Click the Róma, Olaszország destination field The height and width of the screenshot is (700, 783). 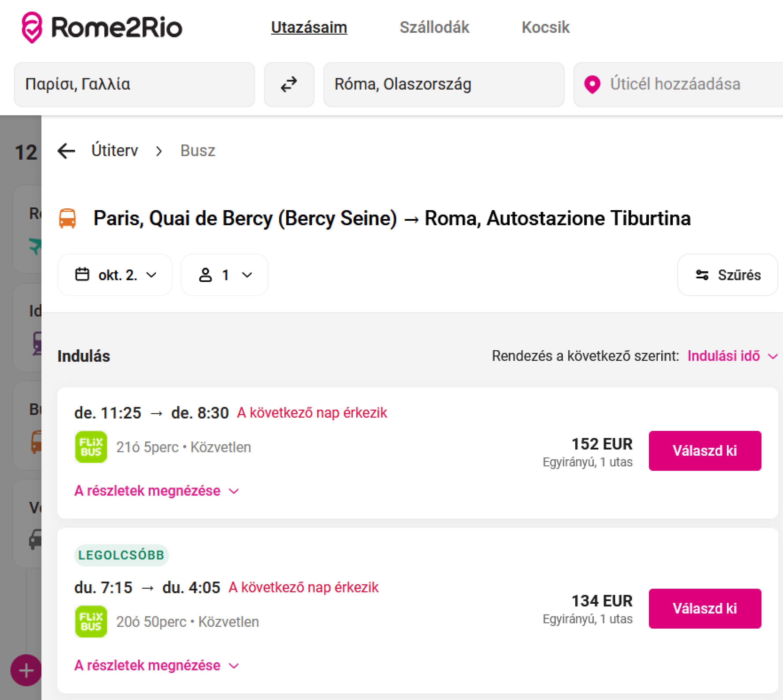443,85
